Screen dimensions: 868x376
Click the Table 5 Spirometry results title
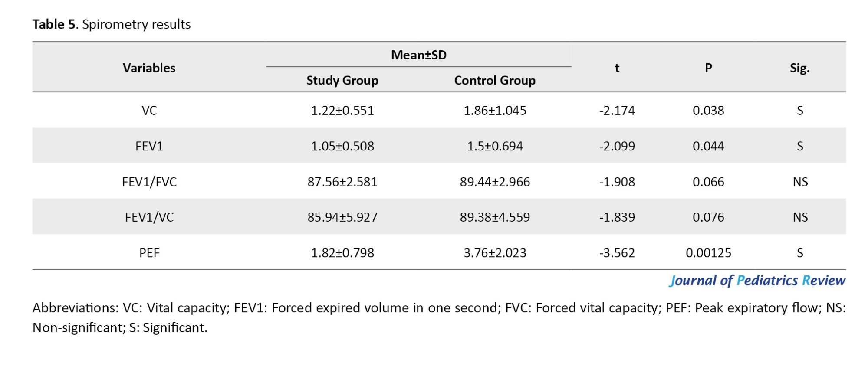coord(112,24)
